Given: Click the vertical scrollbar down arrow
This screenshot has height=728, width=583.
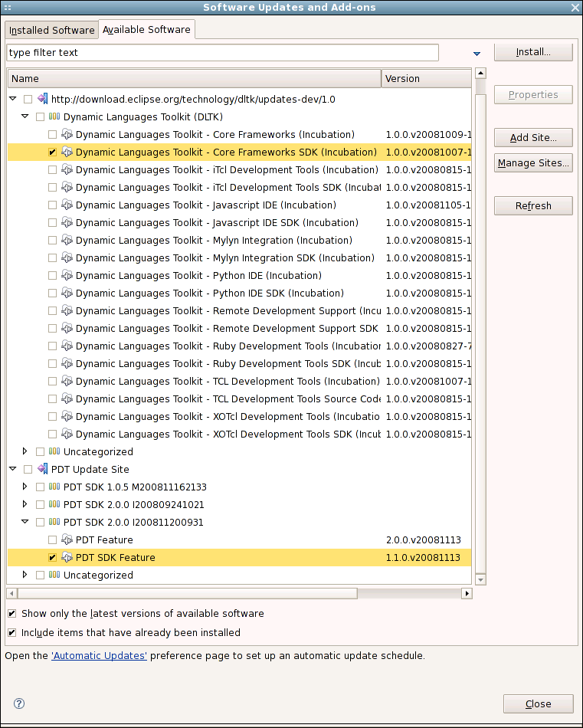Looking at the screenshot, I should point(481,579).
